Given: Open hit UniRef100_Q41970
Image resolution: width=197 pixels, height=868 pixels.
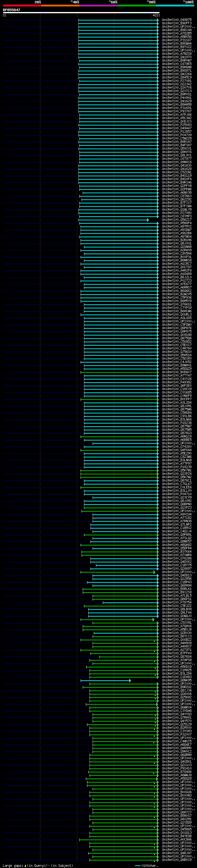Looking at the screenshot, I should [x=176, y=57].
